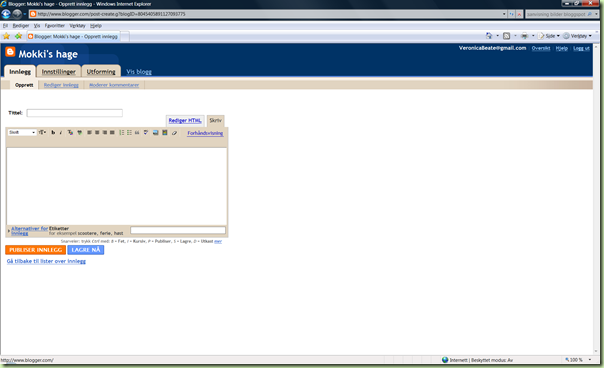Center-align text in the editor
Image resolution: width=604 pixels, height=368 pixels.
click(x=97, y=133)
